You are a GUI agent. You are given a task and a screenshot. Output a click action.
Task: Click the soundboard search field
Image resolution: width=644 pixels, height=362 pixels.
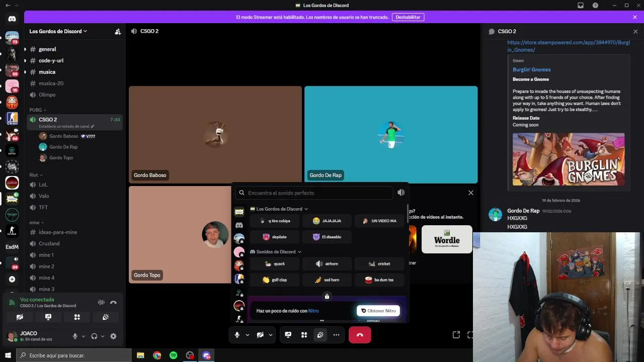(x=314, y=193)
